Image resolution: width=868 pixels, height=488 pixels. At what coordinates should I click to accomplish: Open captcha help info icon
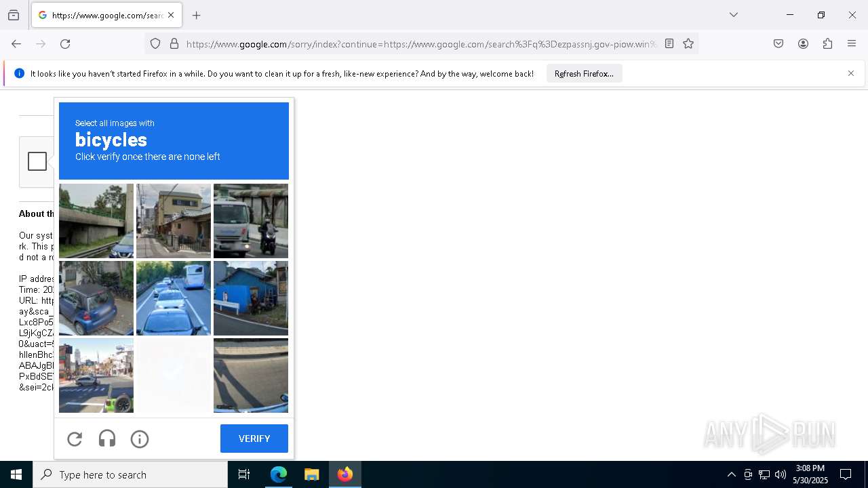[x=140, y=439]
